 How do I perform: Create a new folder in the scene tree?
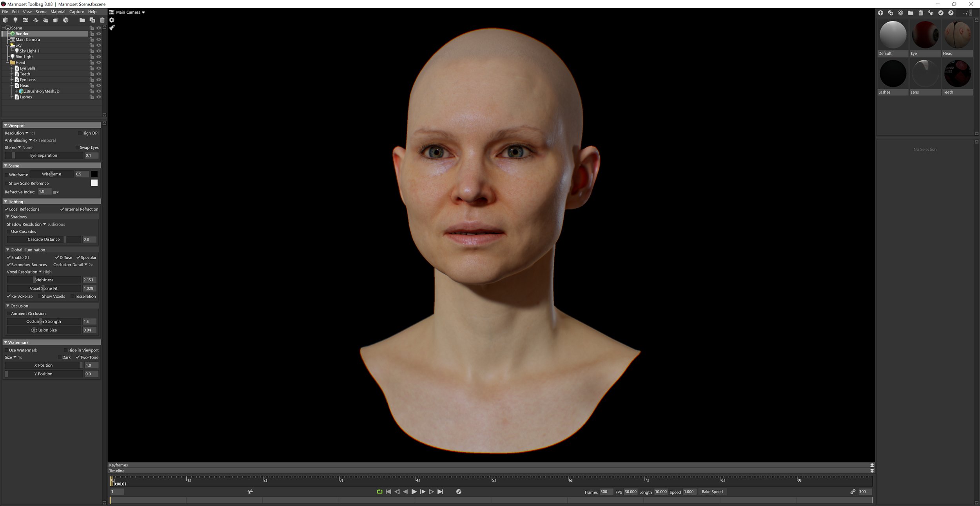[82, 20]
